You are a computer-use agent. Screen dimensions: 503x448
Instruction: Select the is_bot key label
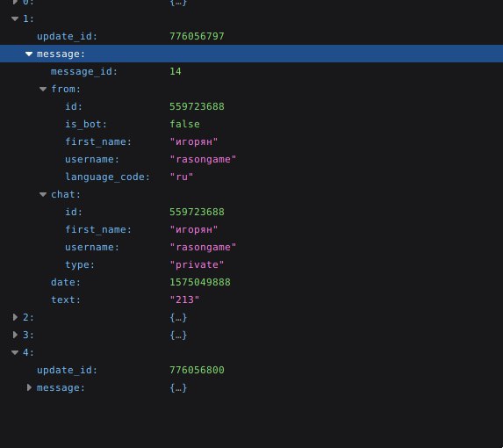86,124
